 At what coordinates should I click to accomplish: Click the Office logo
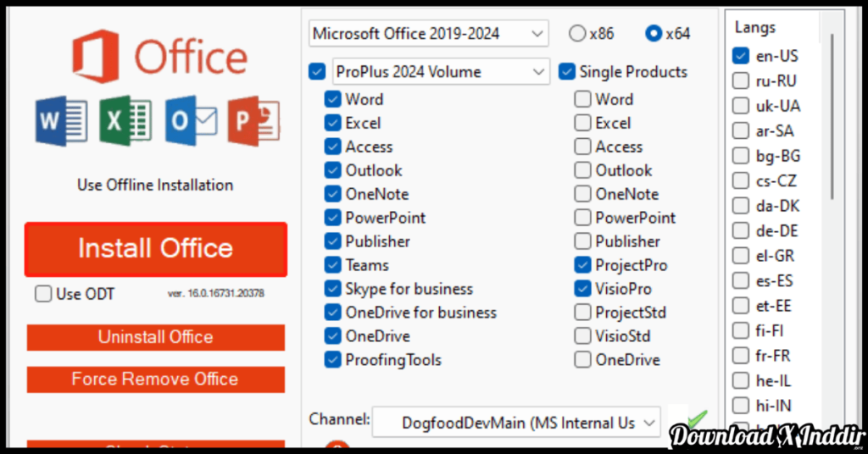159,57
